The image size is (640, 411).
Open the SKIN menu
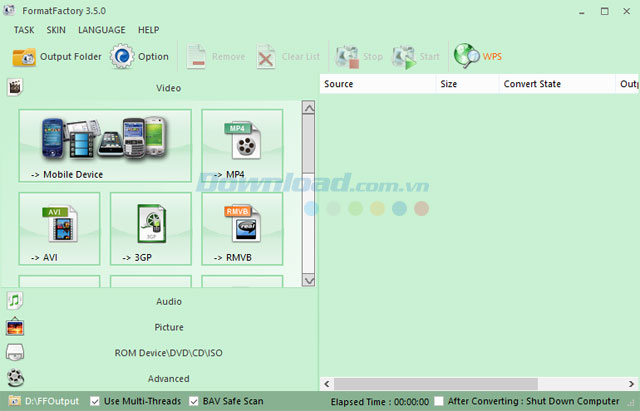(56, 30)
